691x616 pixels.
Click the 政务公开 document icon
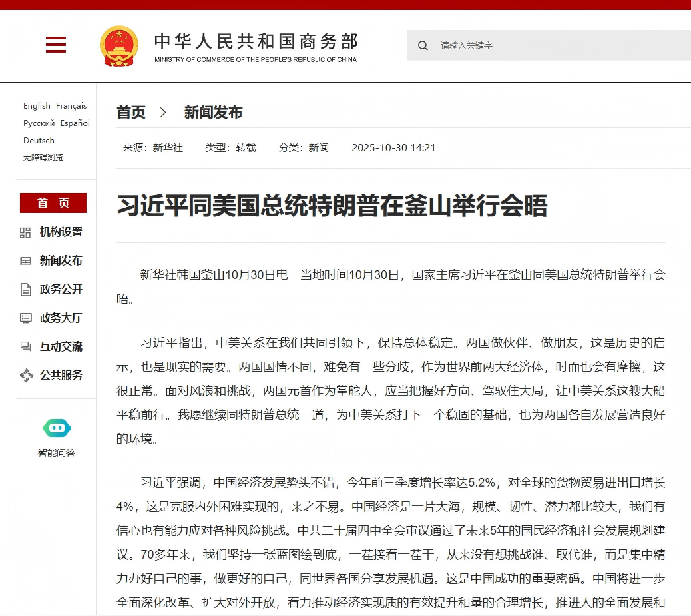tap(25, 290)
